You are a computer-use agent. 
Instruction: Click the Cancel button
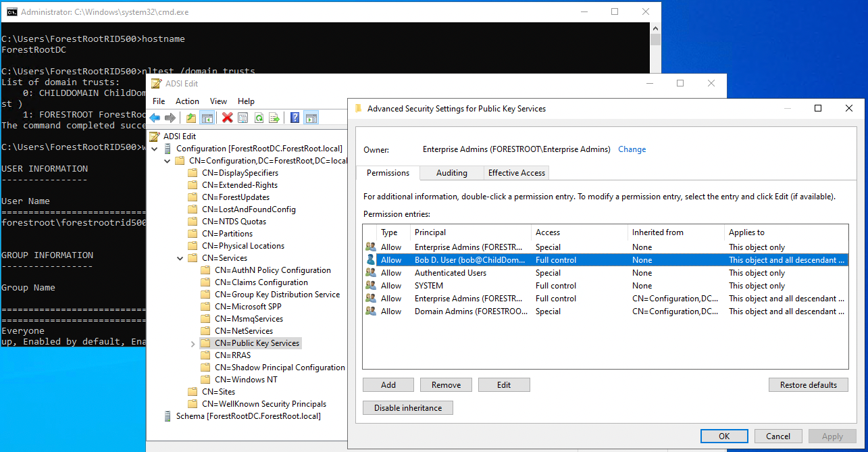[x=778, y=436]
